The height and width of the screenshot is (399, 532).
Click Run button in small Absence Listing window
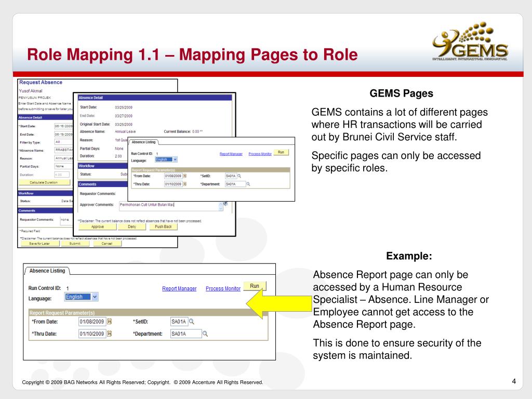coord(281,152)
